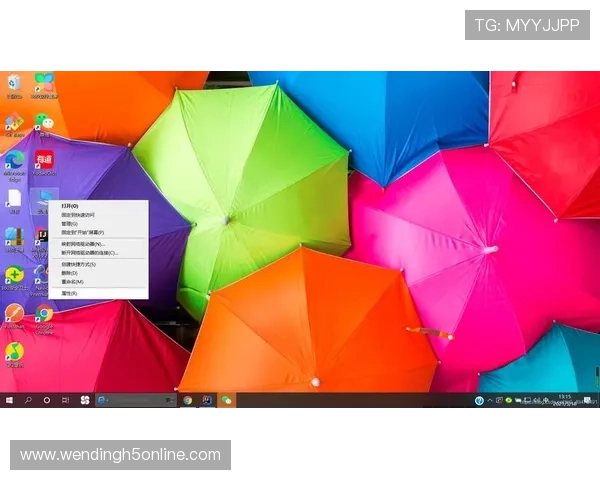Screen dimensions: 600x480
Task: Open the Youdao red desktop icon
Action: (44, 161)
